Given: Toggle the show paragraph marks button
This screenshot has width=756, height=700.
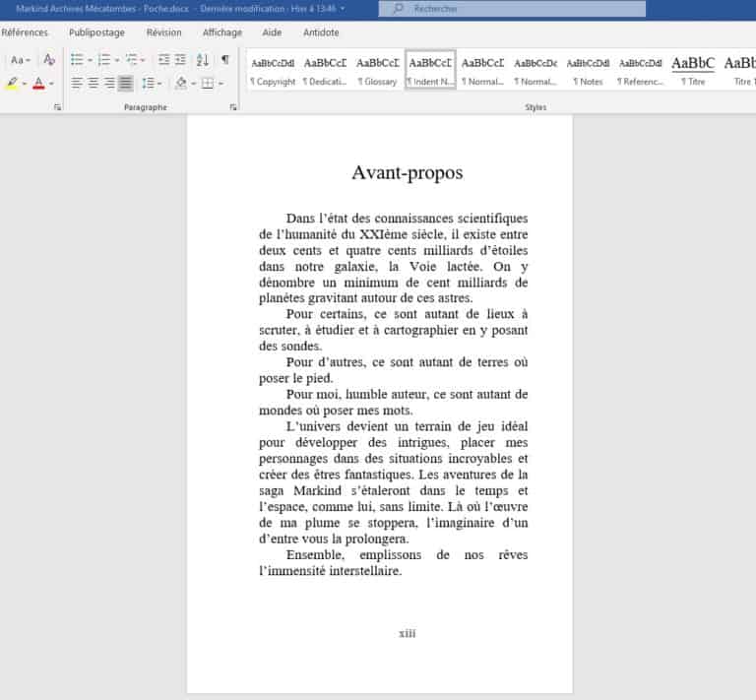Looking at the screenshot, I should (225, 60).
